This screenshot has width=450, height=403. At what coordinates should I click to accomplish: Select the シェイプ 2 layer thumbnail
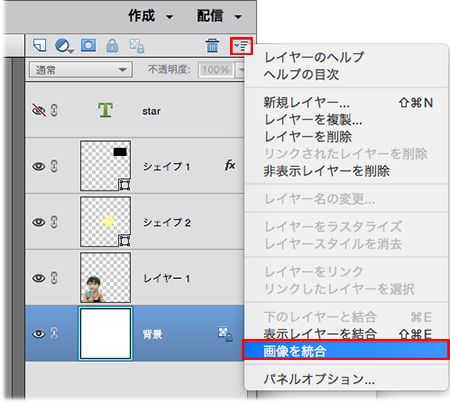105,222
